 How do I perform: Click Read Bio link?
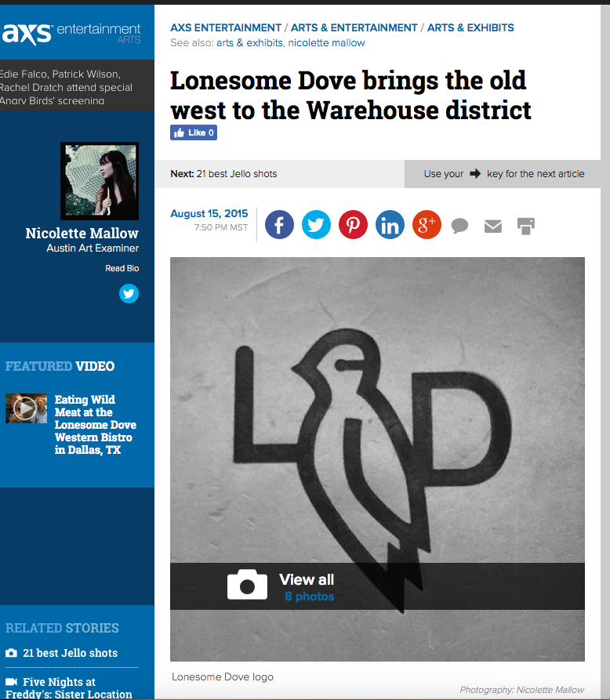[122, 268]
